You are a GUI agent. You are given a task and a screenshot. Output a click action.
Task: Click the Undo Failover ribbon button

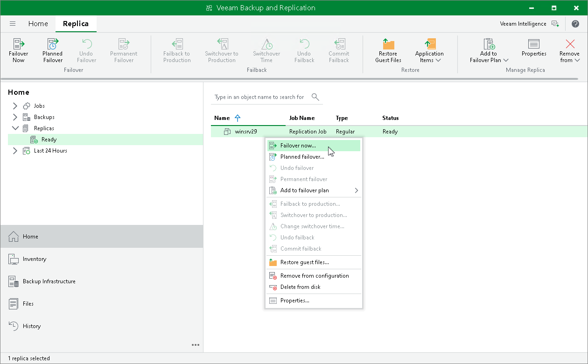coord(86,50)
